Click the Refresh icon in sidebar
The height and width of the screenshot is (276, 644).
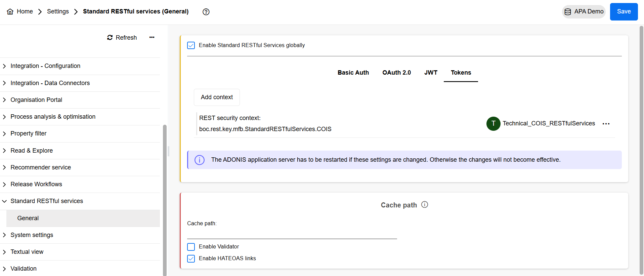tap(110, 38)
